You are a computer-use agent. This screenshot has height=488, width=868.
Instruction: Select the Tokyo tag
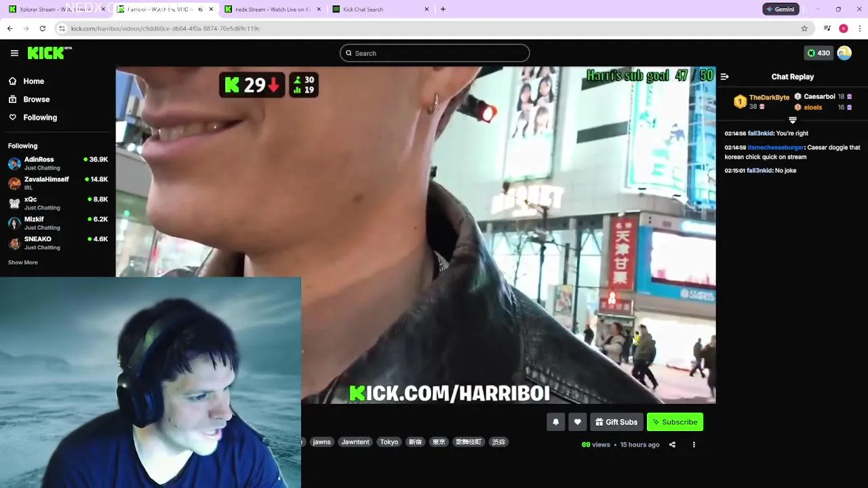pos(389,442)
